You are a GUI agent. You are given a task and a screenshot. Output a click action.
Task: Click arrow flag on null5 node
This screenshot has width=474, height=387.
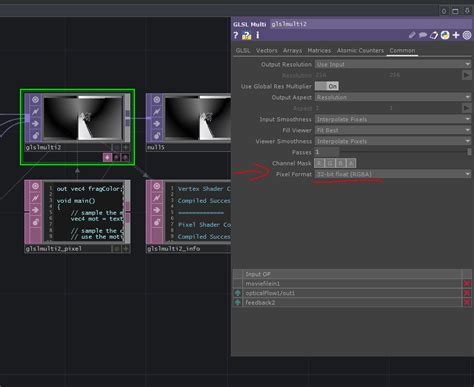coord(157,124)
